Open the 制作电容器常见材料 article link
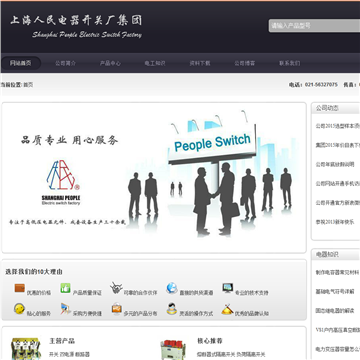 [338, 272]
